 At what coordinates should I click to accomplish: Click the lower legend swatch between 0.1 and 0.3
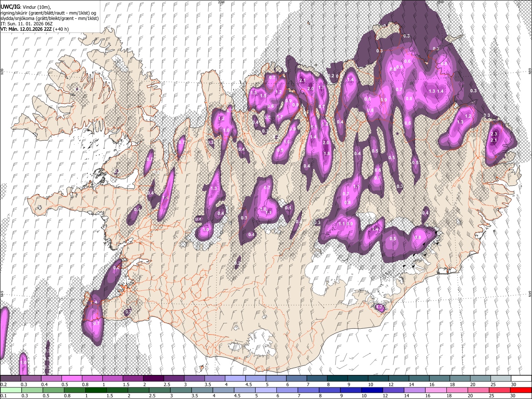point(10,390)
